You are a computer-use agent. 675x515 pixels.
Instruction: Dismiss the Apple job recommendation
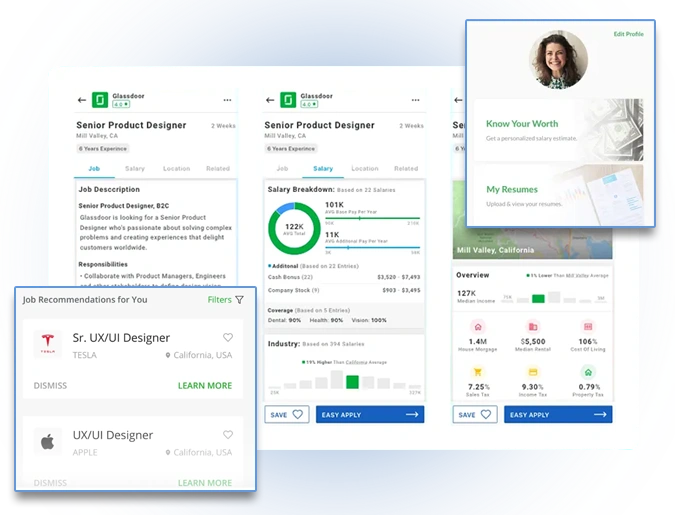click(x=50, y=483)
